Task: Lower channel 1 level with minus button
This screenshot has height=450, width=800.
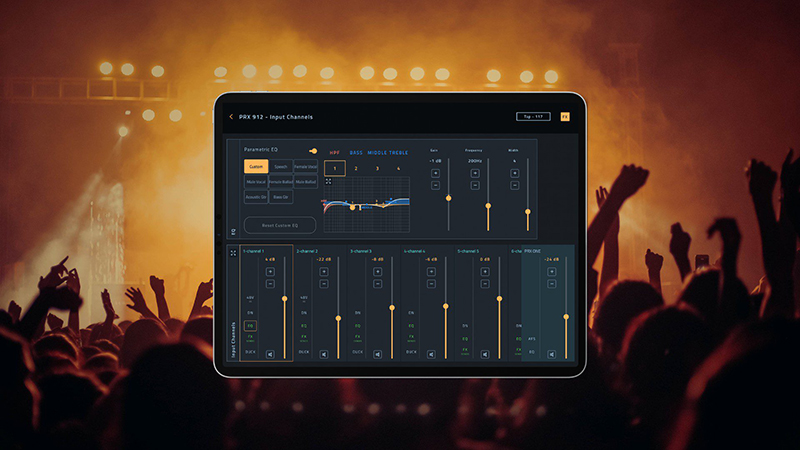Action: (270, 284)
